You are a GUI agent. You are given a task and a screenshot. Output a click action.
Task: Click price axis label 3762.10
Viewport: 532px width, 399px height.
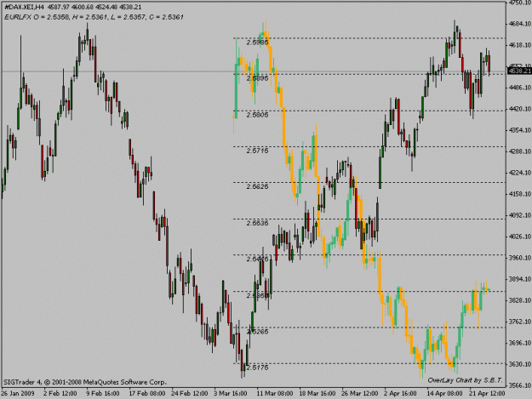[520, 322]
